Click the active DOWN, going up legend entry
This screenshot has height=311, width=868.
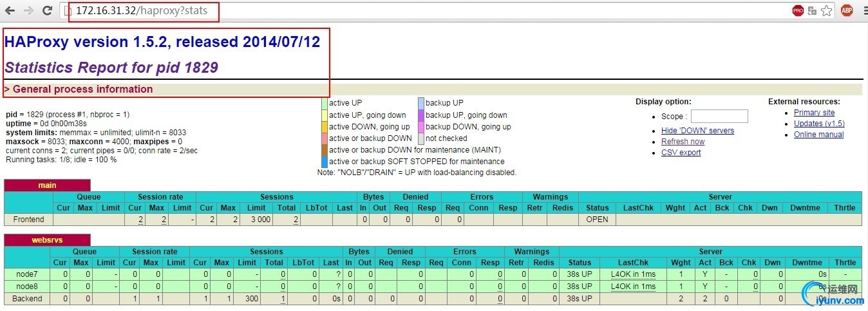369,127
